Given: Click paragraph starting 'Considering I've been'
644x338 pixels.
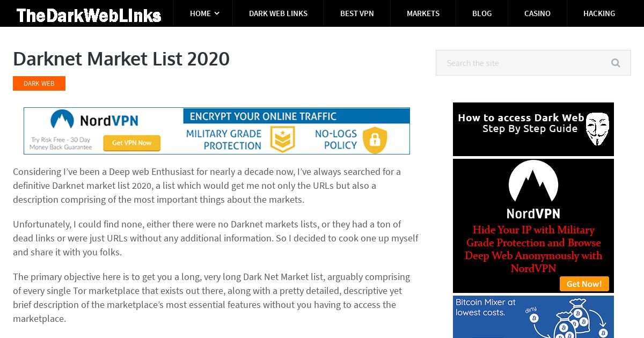Looking at the screenshot, I should 207,186.
